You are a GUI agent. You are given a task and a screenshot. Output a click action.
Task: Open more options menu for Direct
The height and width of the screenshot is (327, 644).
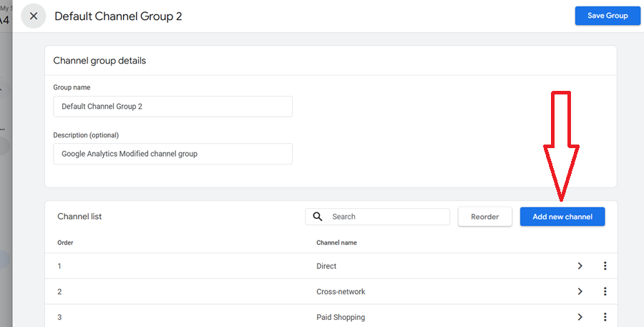pyautogui.click(x=605, y=266)
